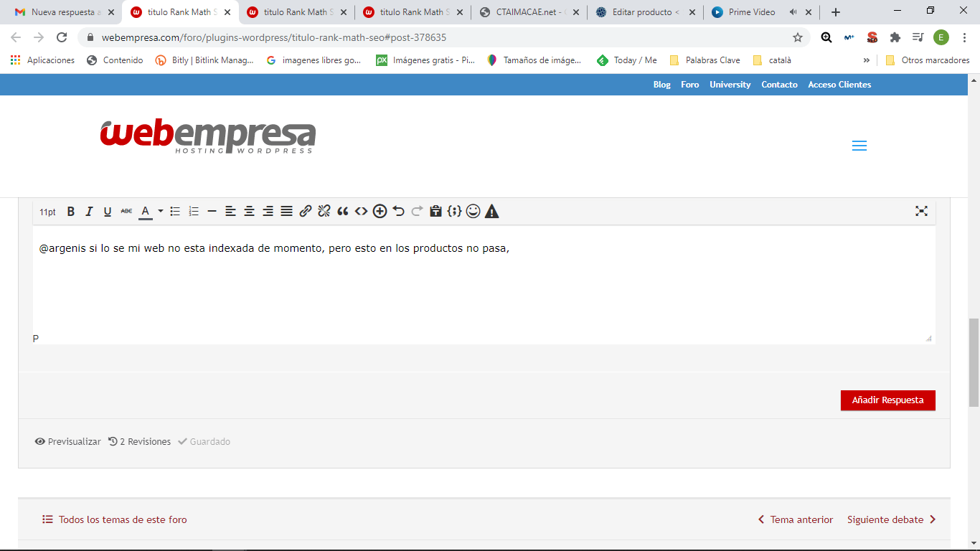
Task: Open the 11pt font size dropdown
Action: (x=47, y=212)
